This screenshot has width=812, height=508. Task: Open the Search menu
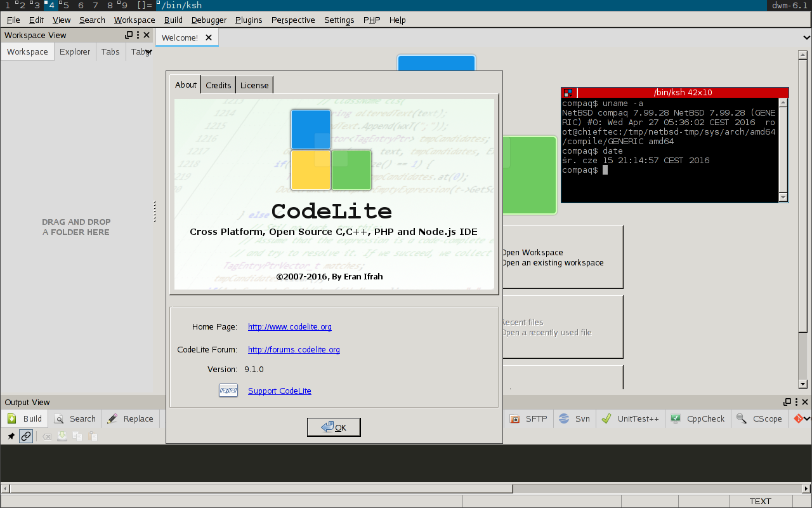[x=92, y=20]
